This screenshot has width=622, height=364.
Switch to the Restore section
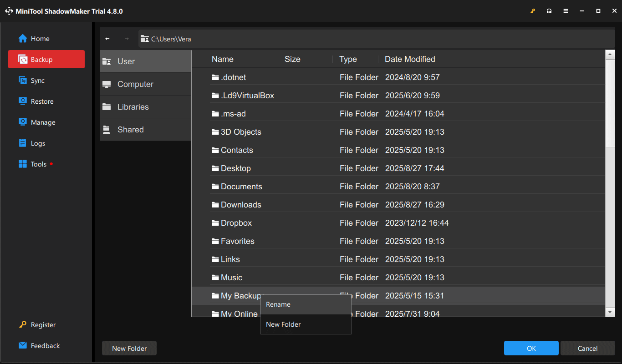(x=41, y=101)
